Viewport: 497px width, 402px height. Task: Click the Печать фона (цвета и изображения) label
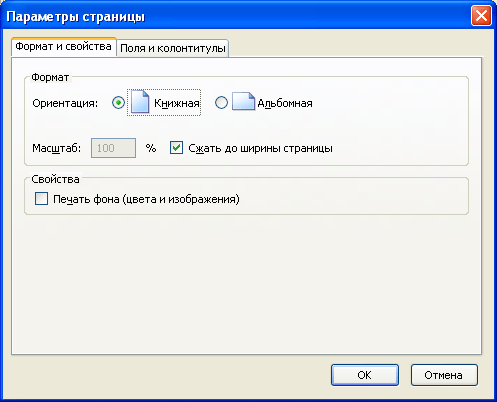coord(146,199)
